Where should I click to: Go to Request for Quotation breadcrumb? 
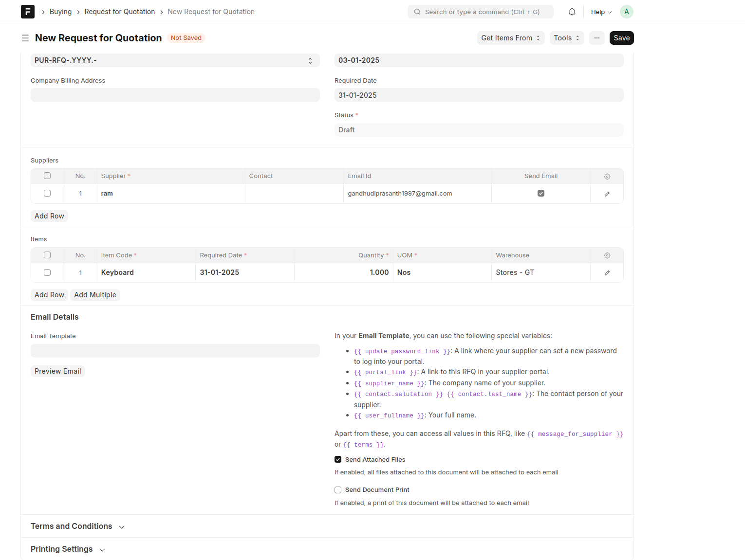(120, 12)
